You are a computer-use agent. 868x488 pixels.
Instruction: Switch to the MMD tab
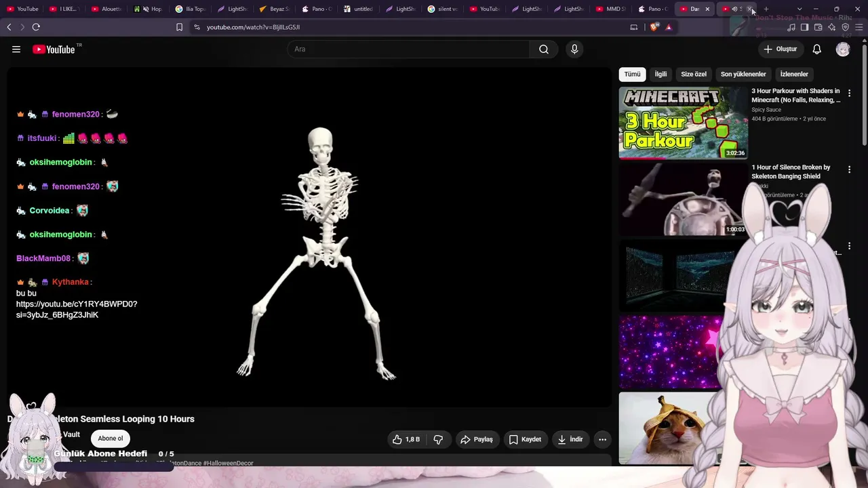(611, 9)
